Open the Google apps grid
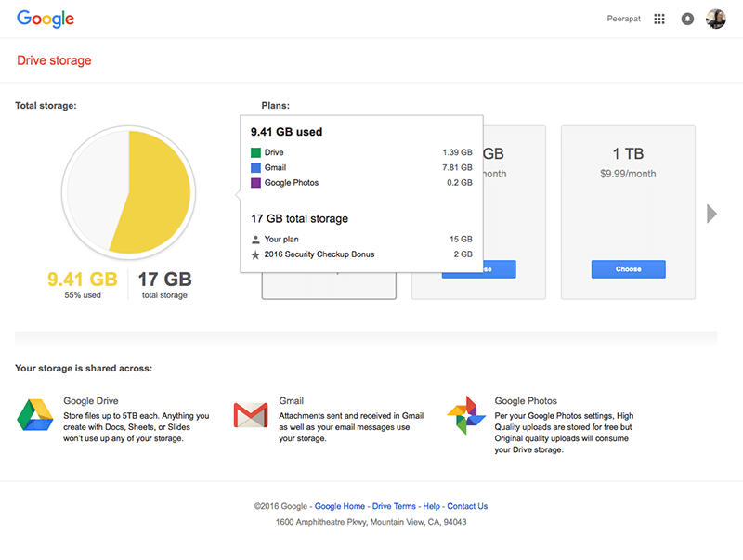The image size is (743, 560). point(659,19)
